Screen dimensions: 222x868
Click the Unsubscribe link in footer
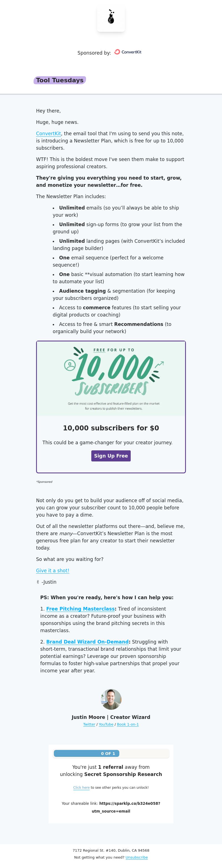click(x=137, y=857)
